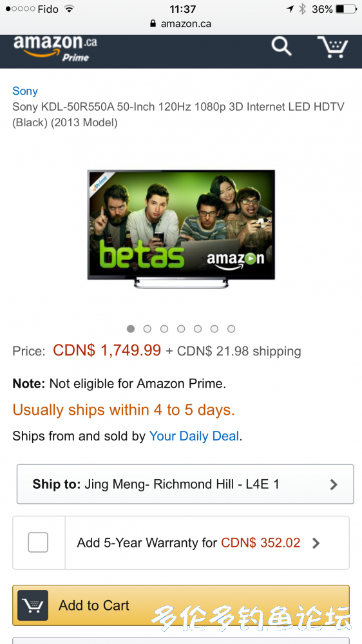This screenshot has width=362, height=644.
Task: Open the search magnifier icon
Action: [x=281, y=46]
